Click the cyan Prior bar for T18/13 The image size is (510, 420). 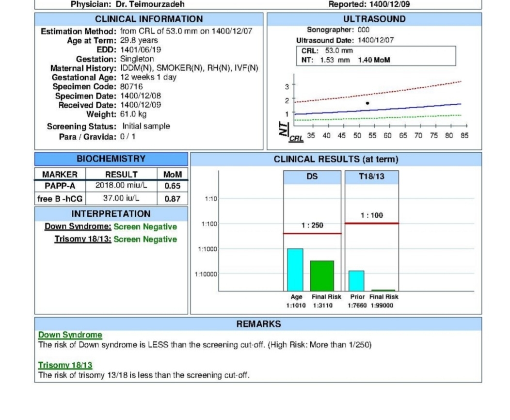tap(356, 281)
